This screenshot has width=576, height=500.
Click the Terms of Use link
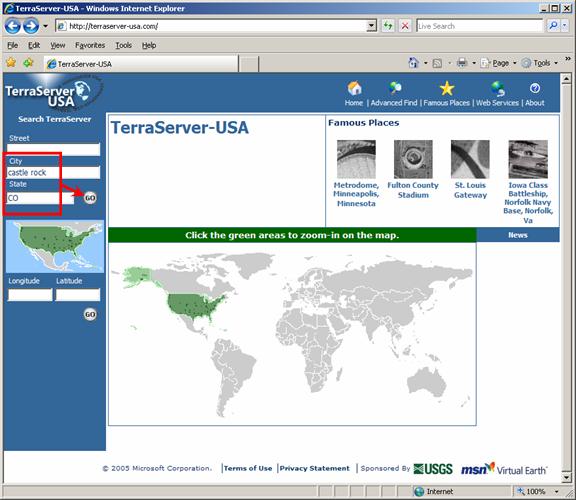tap(248, 468)
